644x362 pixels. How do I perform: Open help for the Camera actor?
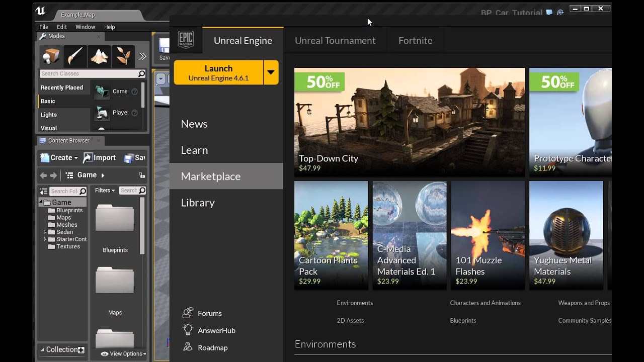[134, 92]
